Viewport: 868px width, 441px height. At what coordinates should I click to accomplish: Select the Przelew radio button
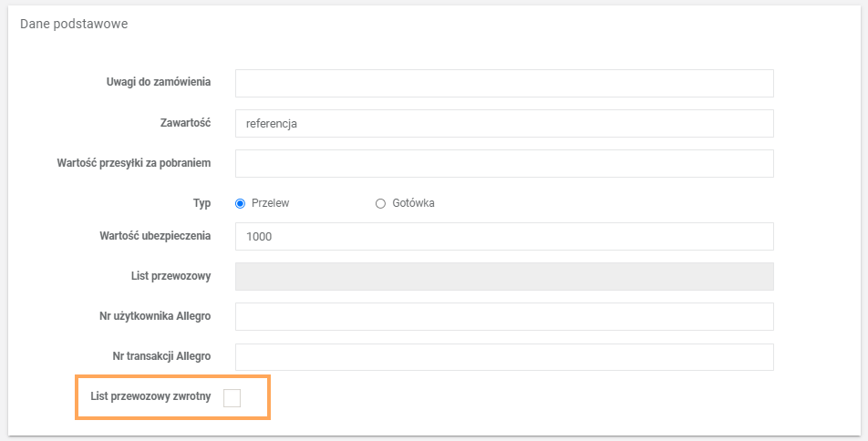[241, 203]
